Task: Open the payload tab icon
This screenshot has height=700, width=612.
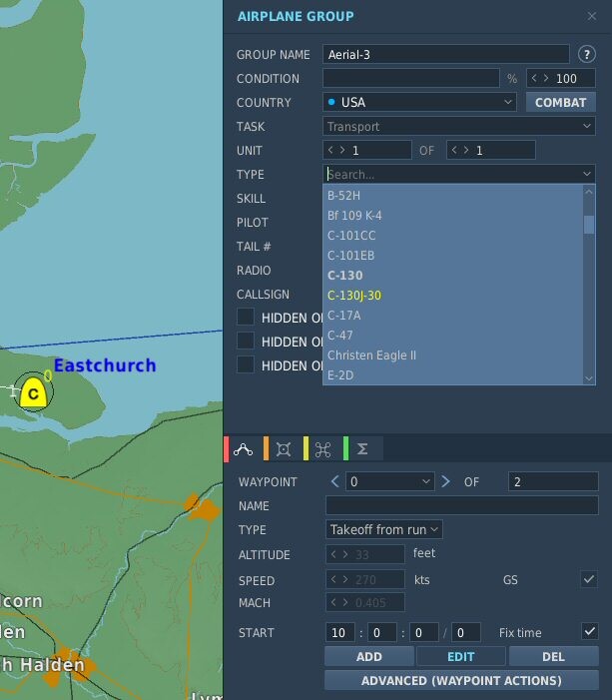Action: click(284, 449)
